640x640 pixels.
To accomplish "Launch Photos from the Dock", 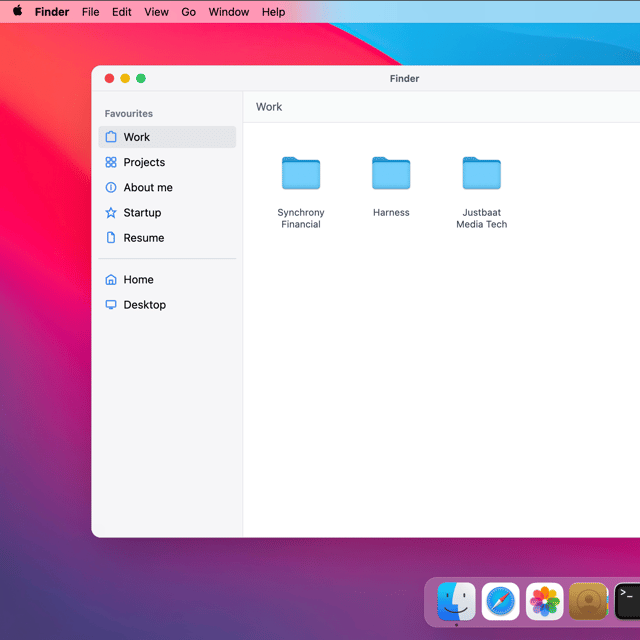I will (x=544, y=601).
